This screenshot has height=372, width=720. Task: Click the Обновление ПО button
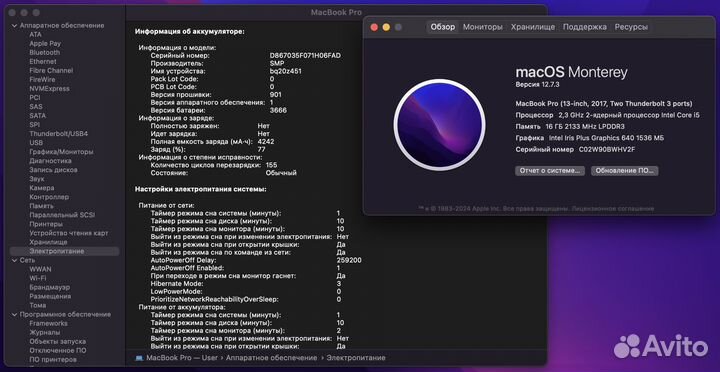point(624,171)
